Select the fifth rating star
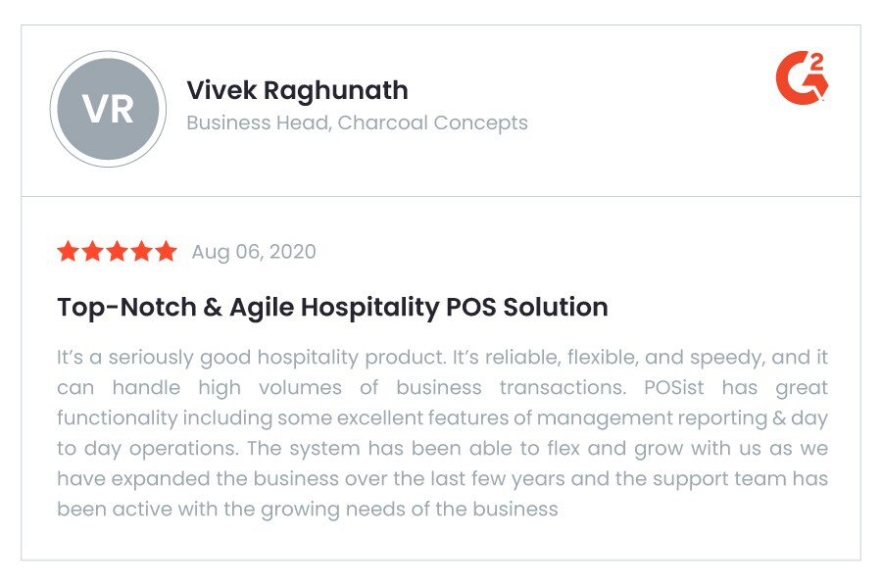The width and height of the screenshot is (882, 588). [x=166, y=252]
